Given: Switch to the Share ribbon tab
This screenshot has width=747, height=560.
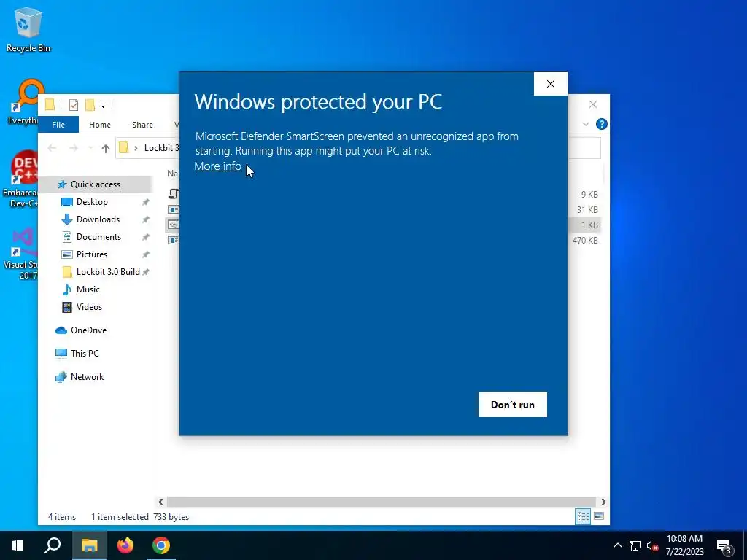Looking at the screenshot, I should (x=142, y=124).
